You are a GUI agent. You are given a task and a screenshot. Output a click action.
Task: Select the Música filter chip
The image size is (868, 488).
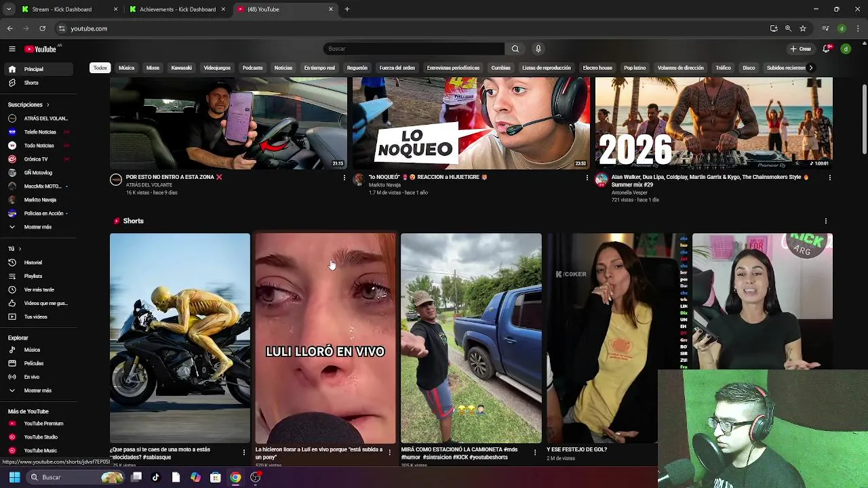[127, 68]
